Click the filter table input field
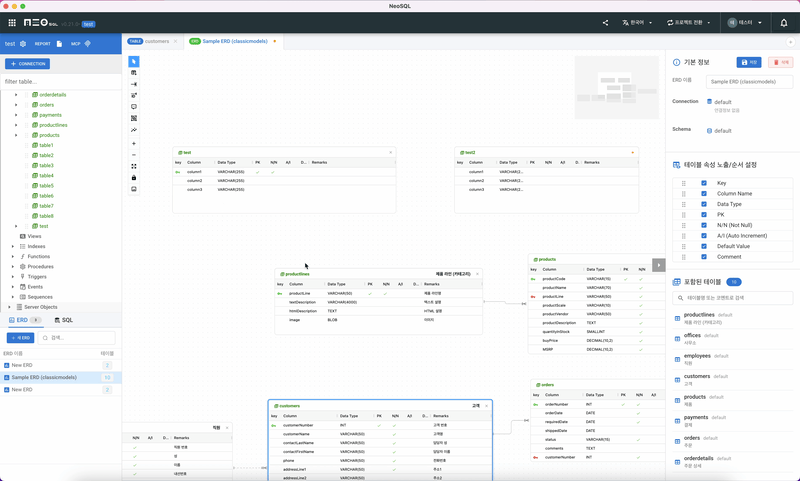 [x=60, y=81]
